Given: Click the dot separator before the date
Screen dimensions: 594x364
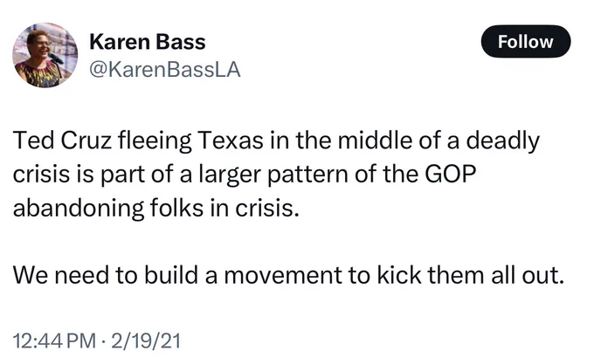Looking at the screenshot, I should pyautogui.click(x=104, y=341).
